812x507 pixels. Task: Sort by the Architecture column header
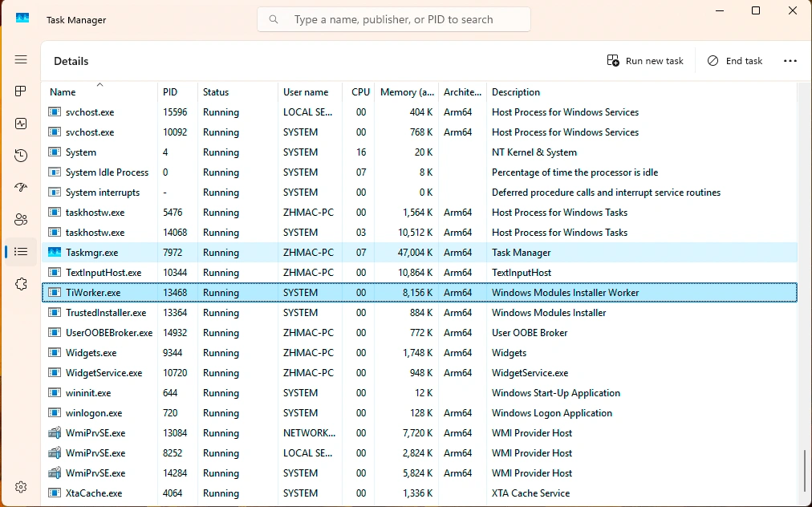[x=462, y=91]
